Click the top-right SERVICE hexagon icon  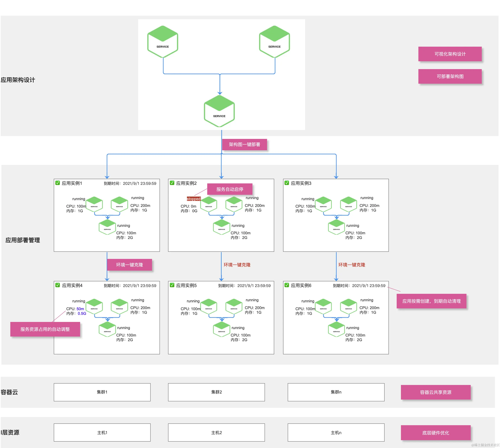coord(274,42)
